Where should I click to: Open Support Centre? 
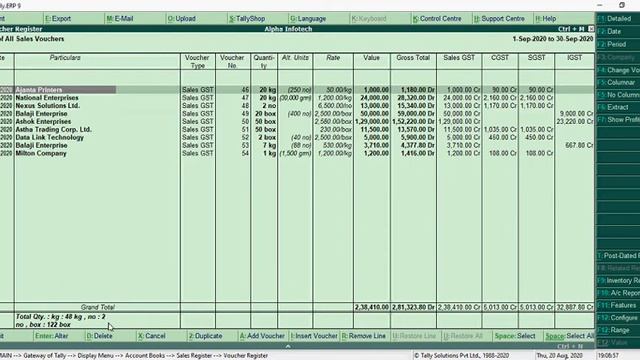[499, 19]
